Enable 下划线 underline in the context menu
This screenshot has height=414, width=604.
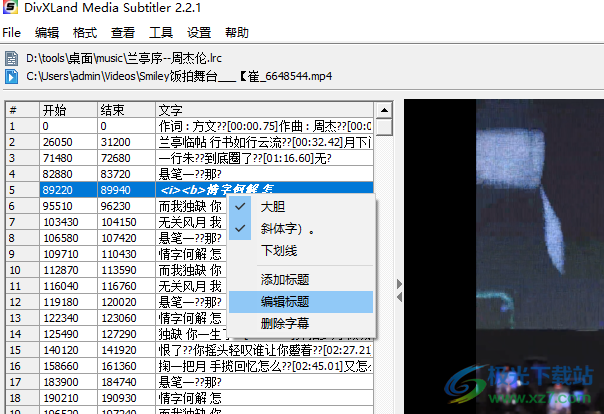coord(301,251)
